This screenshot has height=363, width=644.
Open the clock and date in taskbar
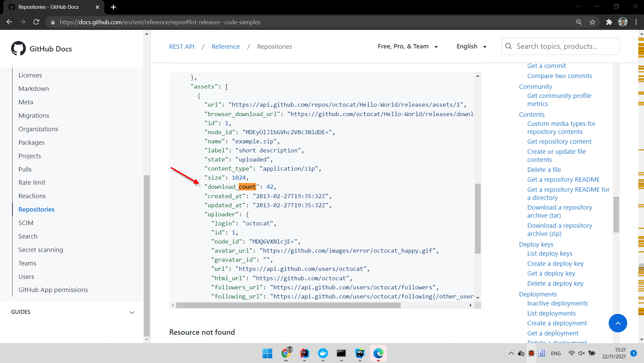pyautogui.click(x=614, y=353)
